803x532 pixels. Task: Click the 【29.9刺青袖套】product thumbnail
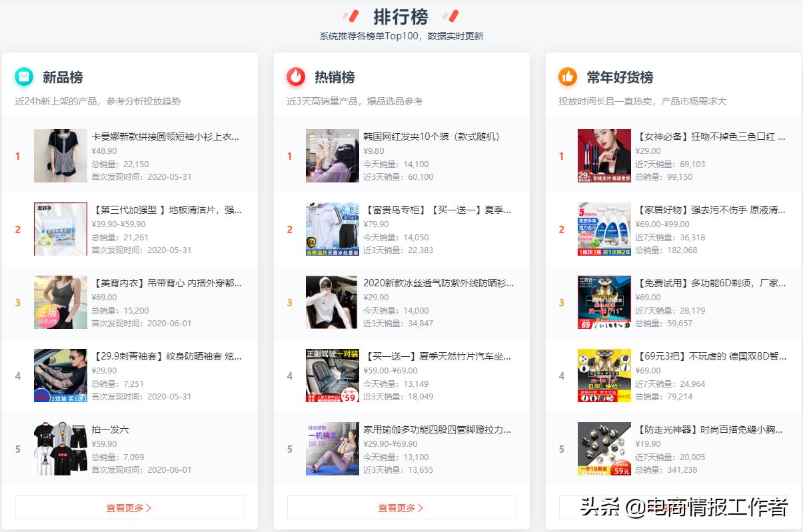click(61, 376)
